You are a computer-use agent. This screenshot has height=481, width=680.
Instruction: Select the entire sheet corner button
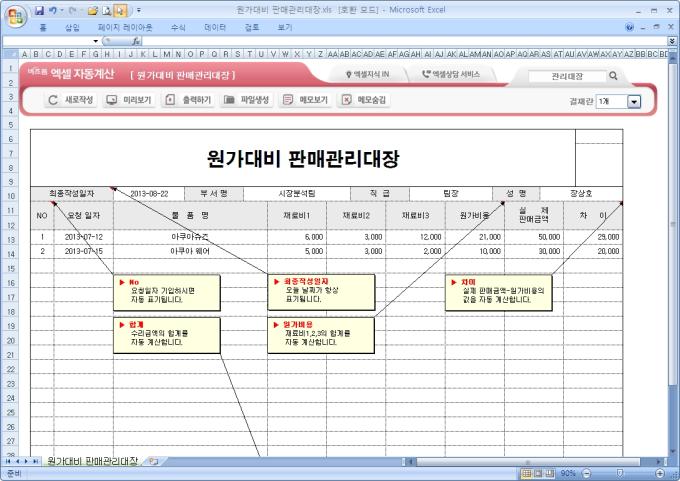pyautogui.click(x=10, y=54)
